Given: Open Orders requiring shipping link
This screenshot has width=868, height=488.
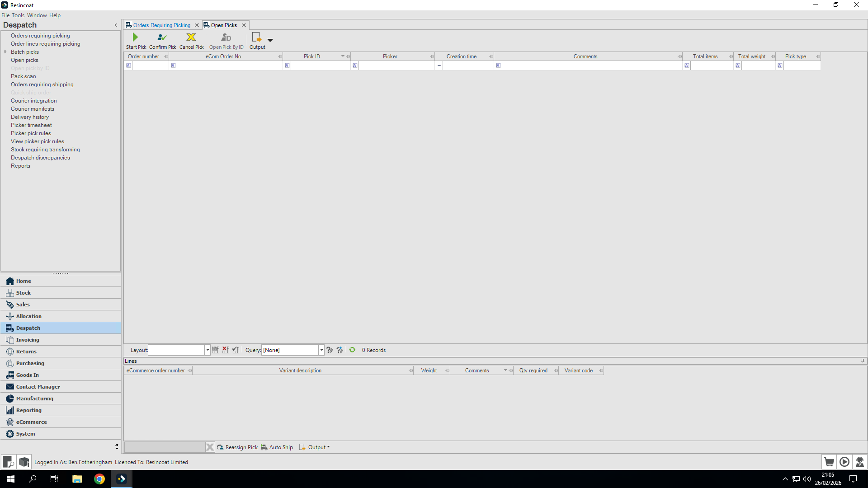Looking at the screenshot, I should 42,84.
